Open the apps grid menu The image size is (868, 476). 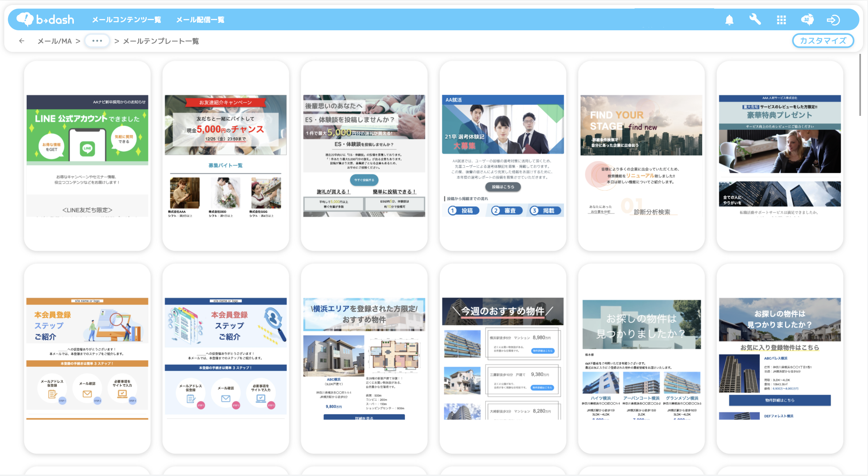click(781, 20)
